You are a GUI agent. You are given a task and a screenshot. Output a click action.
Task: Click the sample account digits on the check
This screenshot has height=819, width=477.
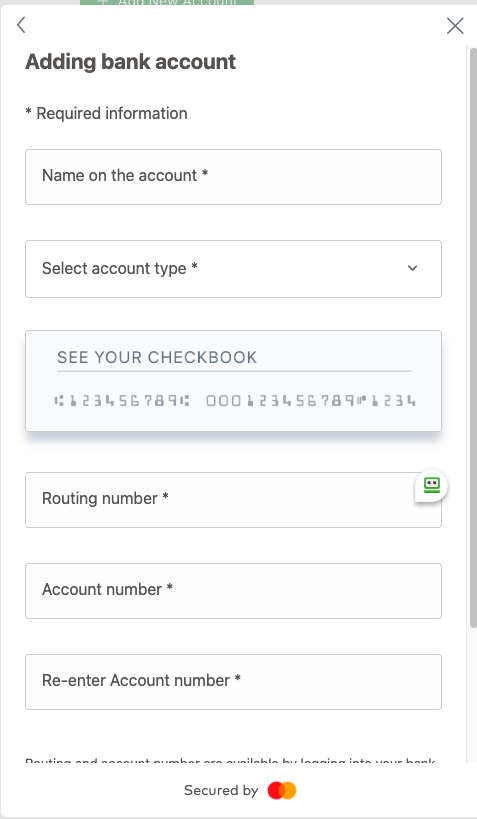point(311,401)
